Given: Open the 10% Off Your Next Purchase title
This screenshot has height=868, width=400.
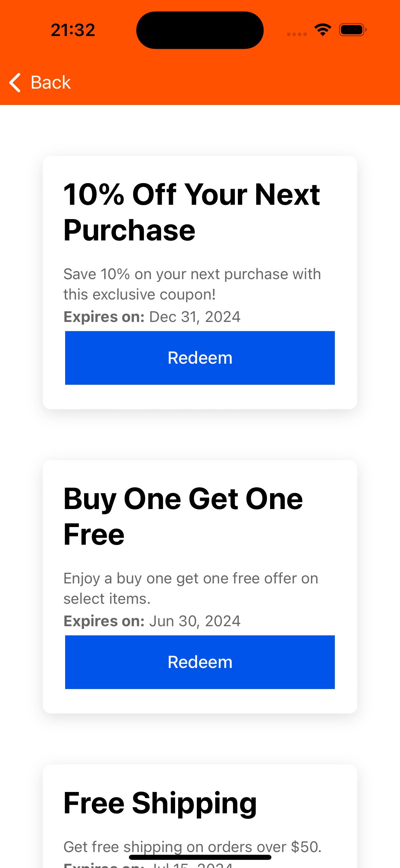Looking at the screenshot, I should click(192, 212).
